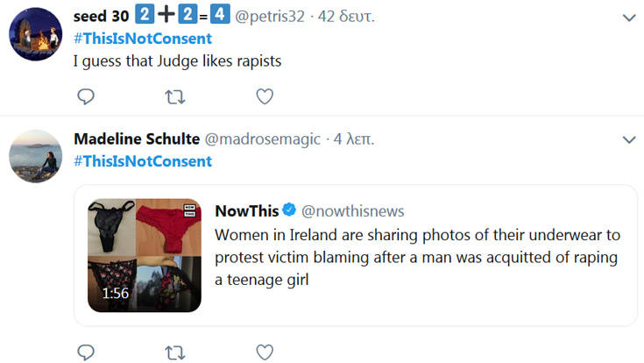
Task: Reply to Madeline Schulte's tweet
Action: click(86, 352)
